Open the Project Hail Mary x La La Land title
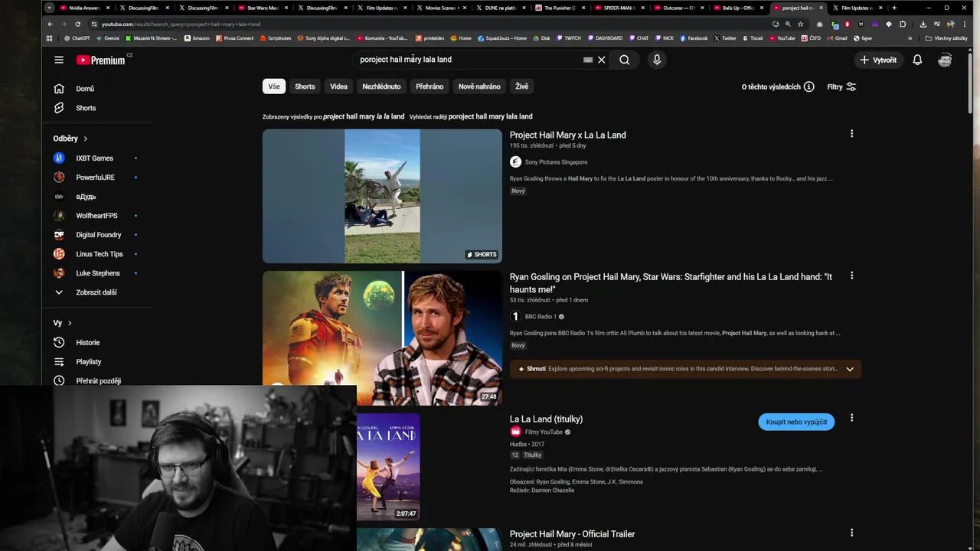This screenshot has height=551, width=980. pos(568,135)
